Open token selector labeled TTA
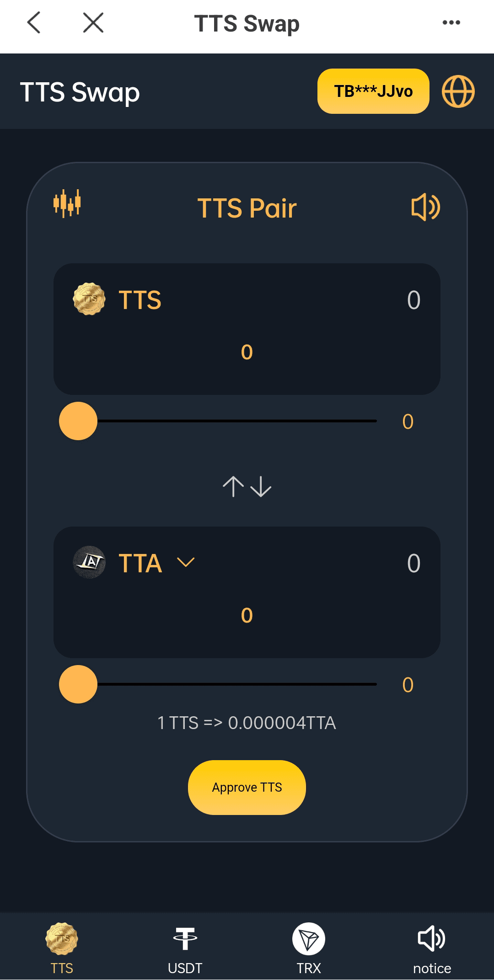The image size is (494, 980). click(x=140, y=563)
